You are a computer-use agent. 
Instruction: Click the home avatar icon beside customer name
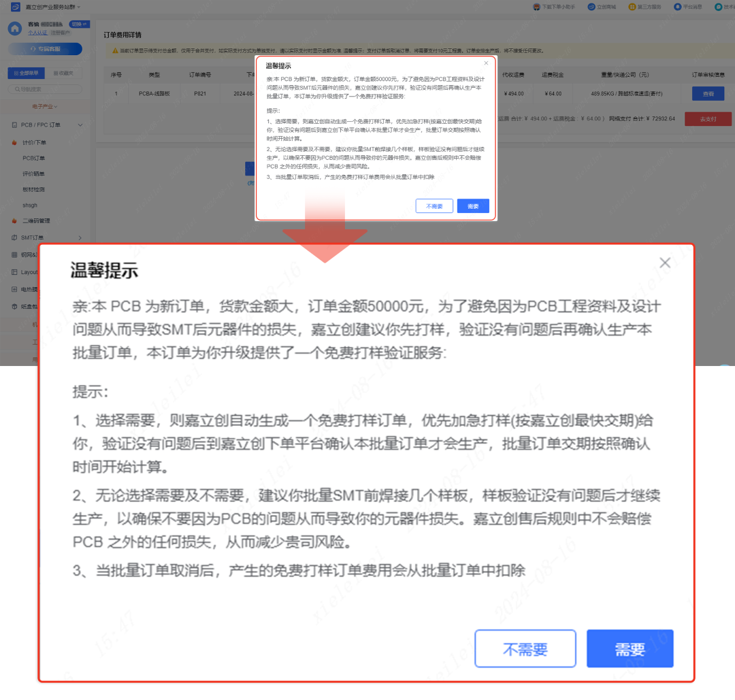pos(15,29)
